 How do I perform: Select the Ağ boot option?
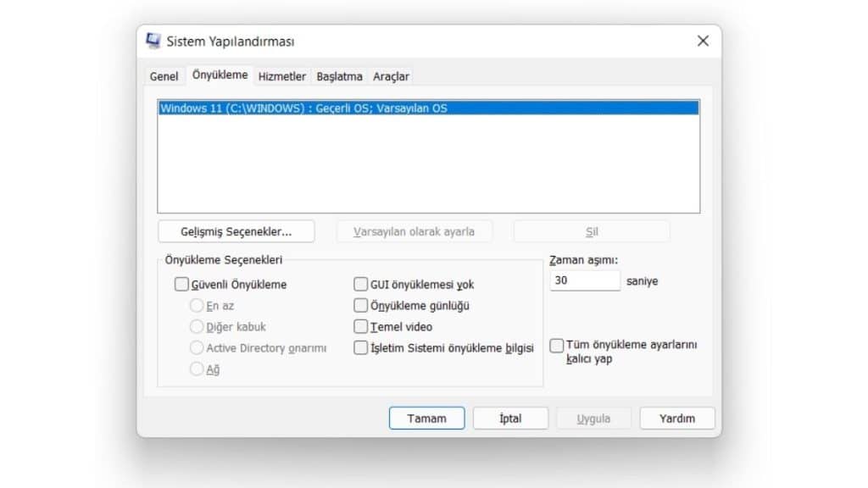197,368
